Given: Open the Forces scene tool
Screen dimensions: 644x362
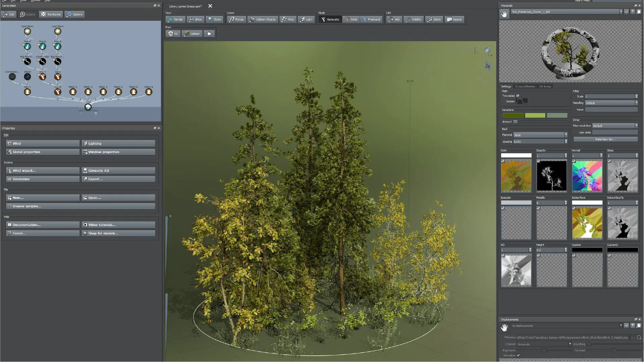Looking at the screenshot, I should click(236, 19).
